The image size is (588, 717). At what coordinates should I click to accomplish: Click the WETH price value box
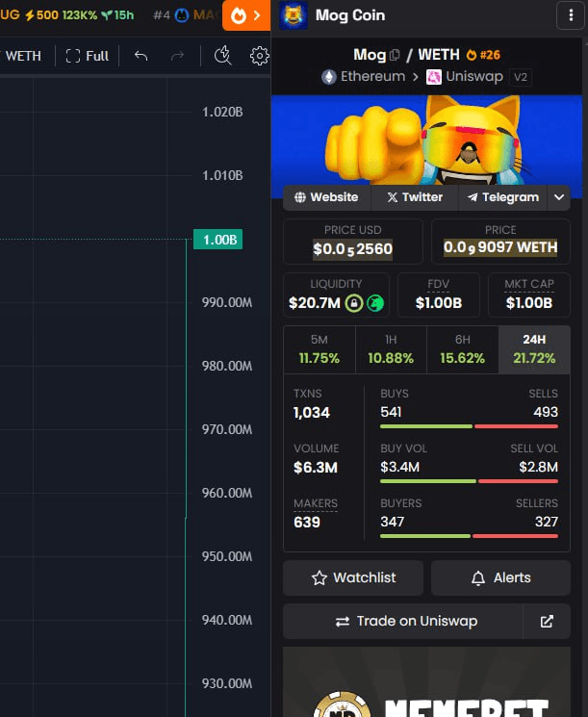(500, 242)
